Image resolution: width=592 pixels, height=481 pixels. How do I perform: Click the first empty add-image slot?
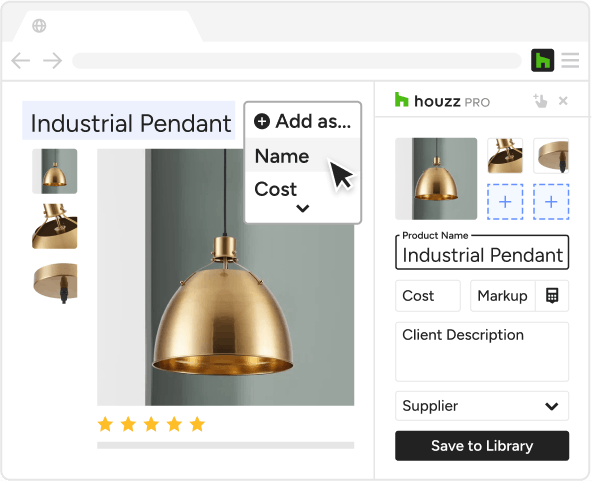tap(505, 202)
